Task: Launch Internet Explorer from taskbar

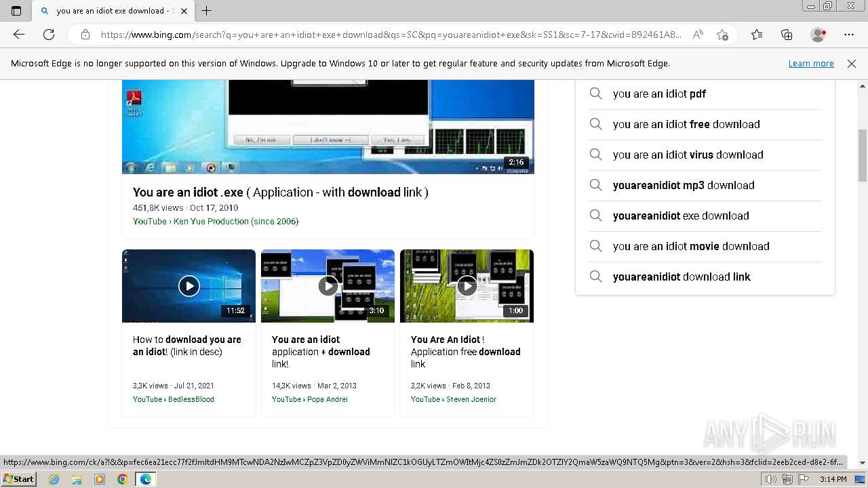Action: 54,479
